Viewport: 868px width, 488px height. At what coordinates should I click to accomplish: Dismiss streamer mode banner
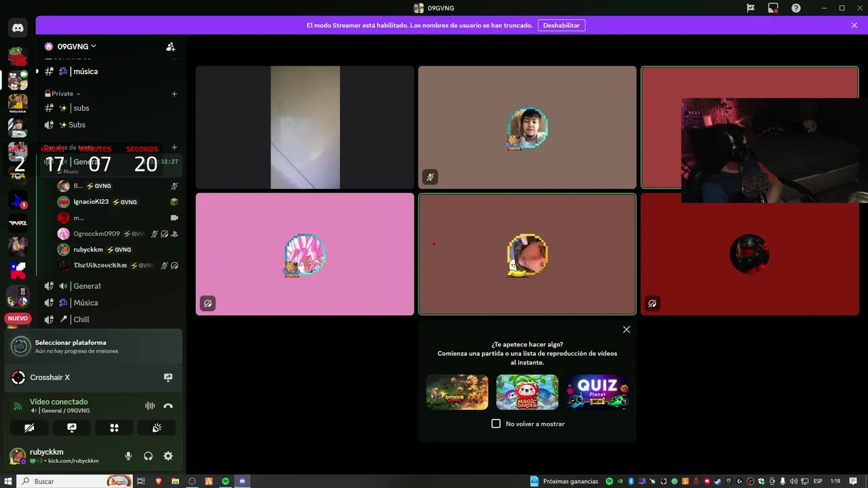tap(854, 25)
